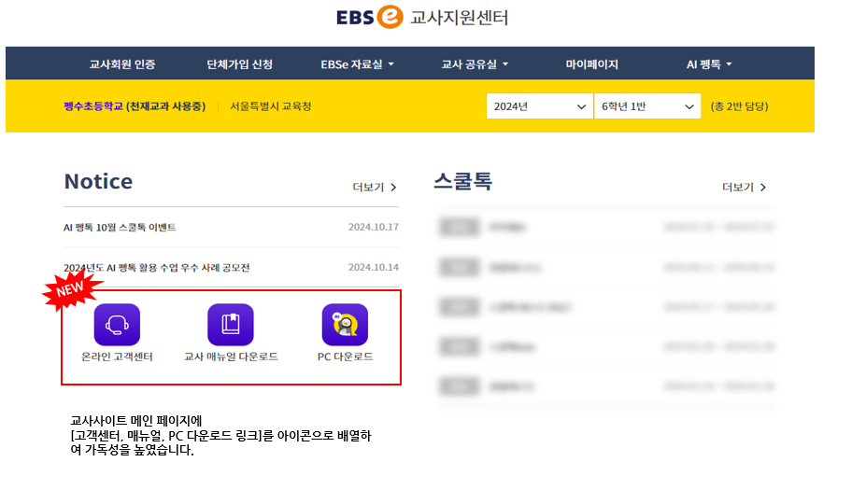This screenshot has width=866, height=504.
Task: Click the 스쿨톡 heading
Action: click(462, 181)
